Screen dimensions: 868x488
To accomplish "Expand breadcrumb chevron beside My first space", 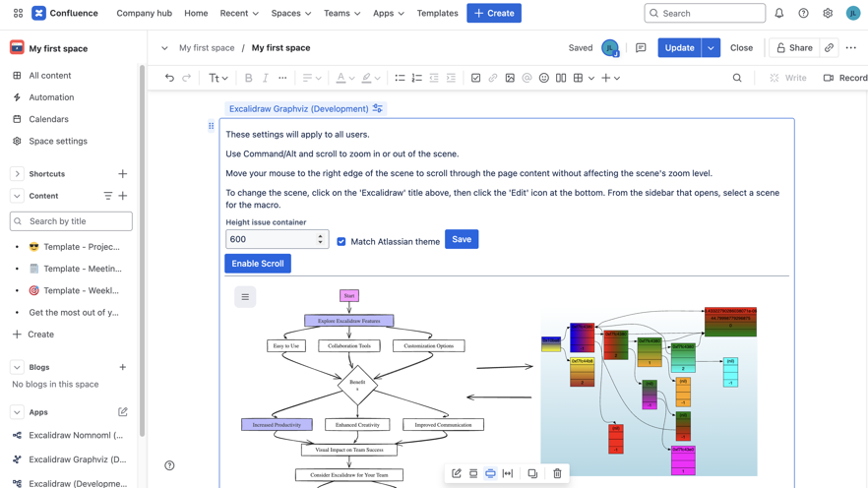I will click(164, 48).
